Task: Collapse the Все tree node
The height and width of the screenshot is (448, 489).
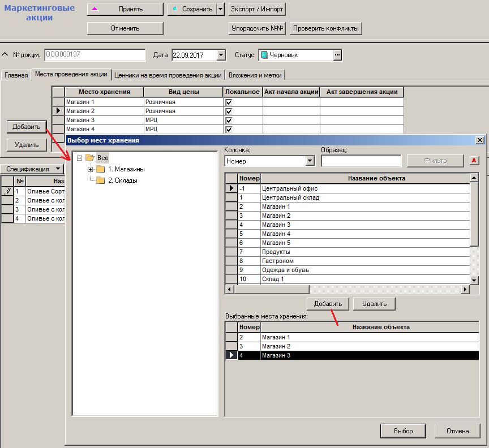Action: coord(80,158)
